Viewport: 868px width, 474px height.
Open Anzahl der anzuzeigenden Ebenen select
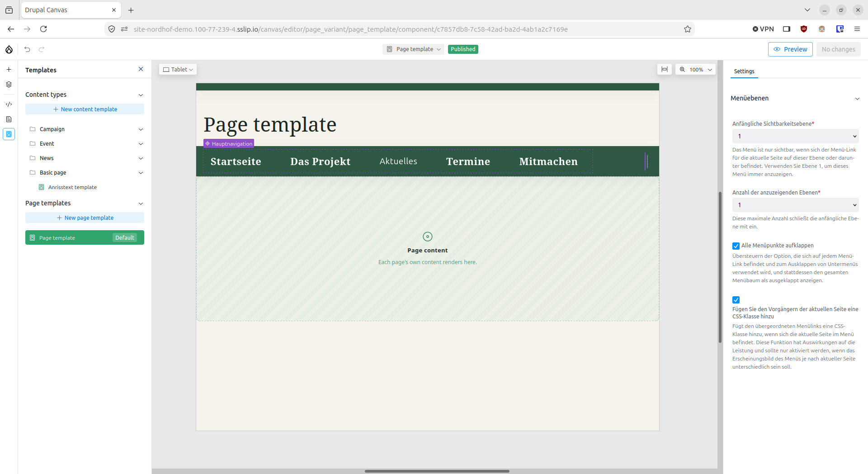click(x=795, y=205)
